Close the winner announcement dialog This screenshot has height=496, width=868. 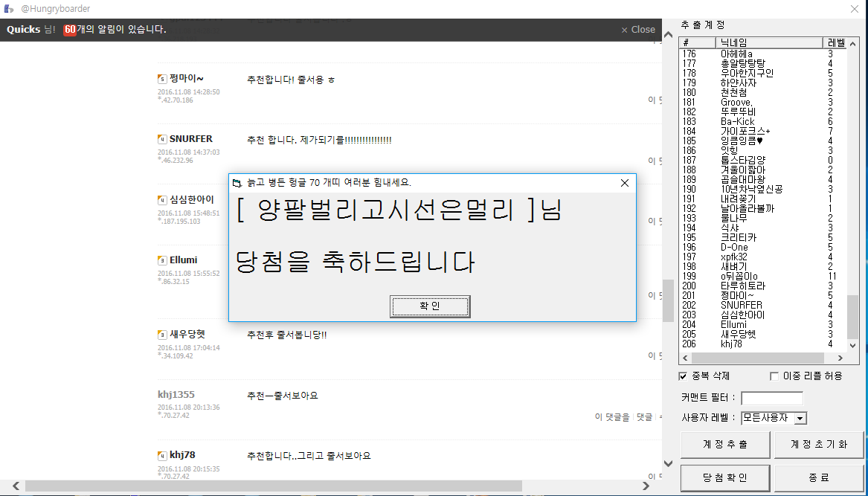[625, 183]
